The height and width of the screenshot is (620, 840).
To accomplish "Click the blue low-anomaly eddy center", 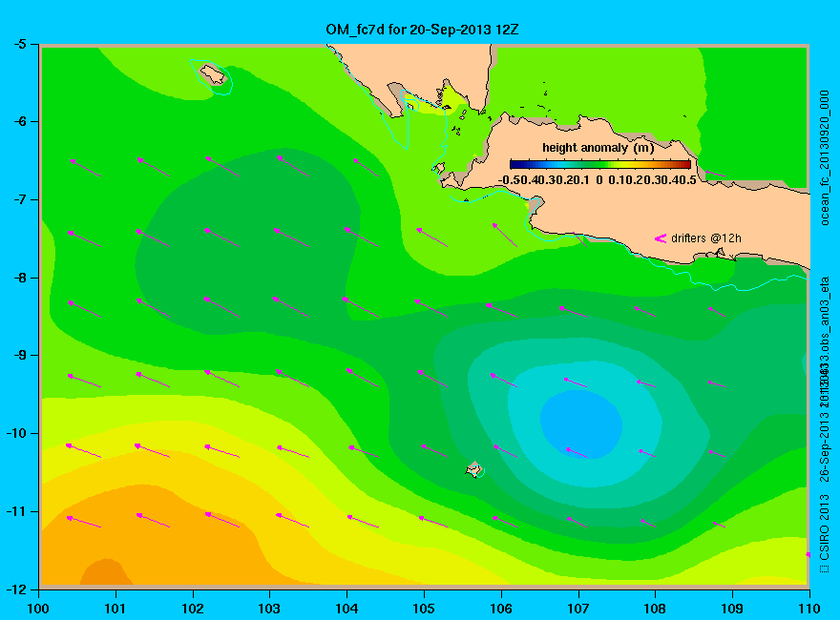I will pos(581,424).
